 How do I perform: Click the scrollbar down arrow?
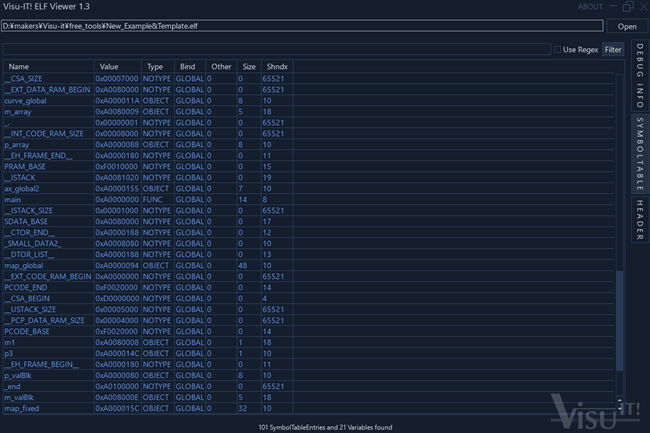pos(620,409)
